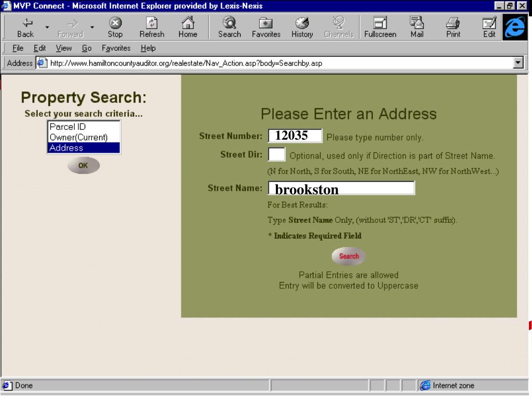This screenshot has width=532, height=399.
Task: Click the 'Please Enter an Address' heading
Action: click(x=349, y=114)
